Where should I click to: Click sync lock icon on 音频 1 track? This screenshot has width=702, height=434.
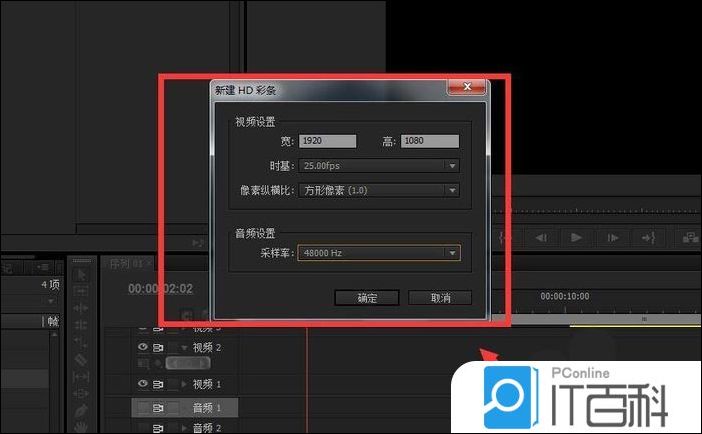coord(158,408)
